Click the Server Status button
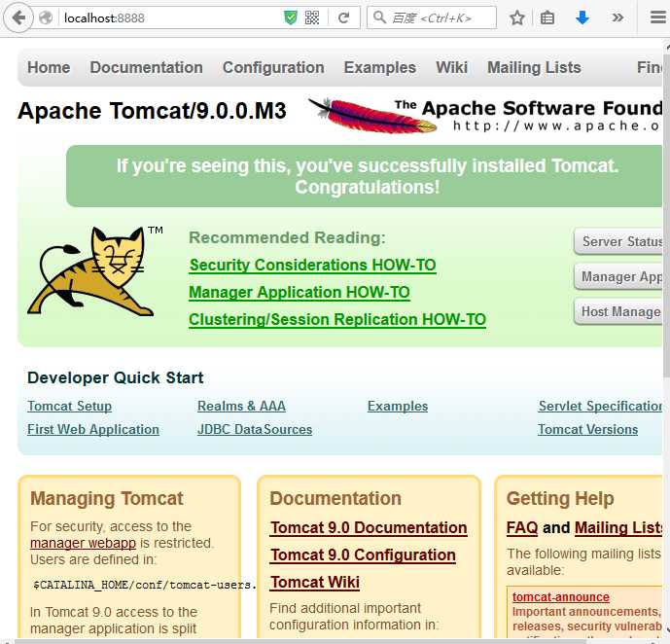 coord(618,241)
